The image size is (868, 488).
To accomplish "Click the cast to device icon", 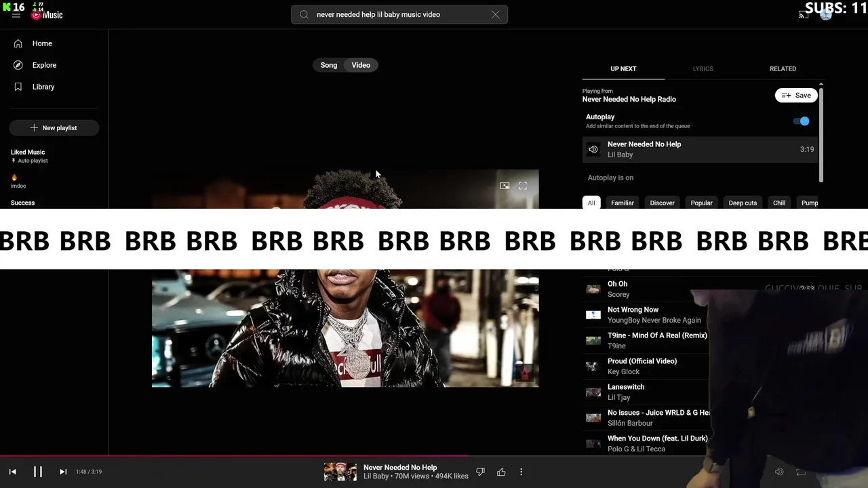I will point(804,15).
